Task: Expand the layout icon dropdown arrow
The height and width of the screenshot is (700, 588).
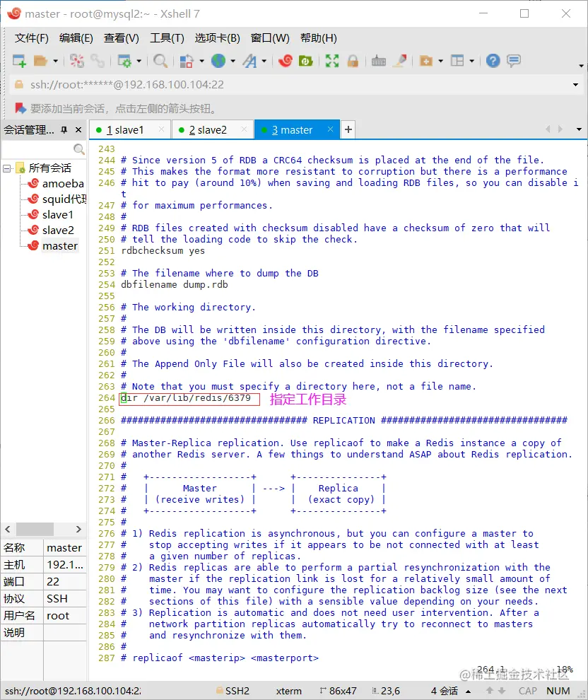Action: pos(472,61)
